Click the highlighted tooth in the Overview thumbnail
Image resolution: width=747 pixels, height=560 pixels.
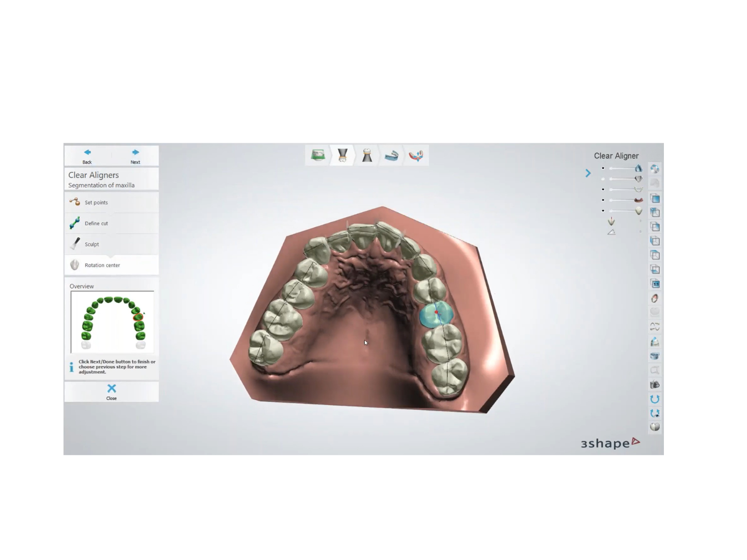point(138,316)
